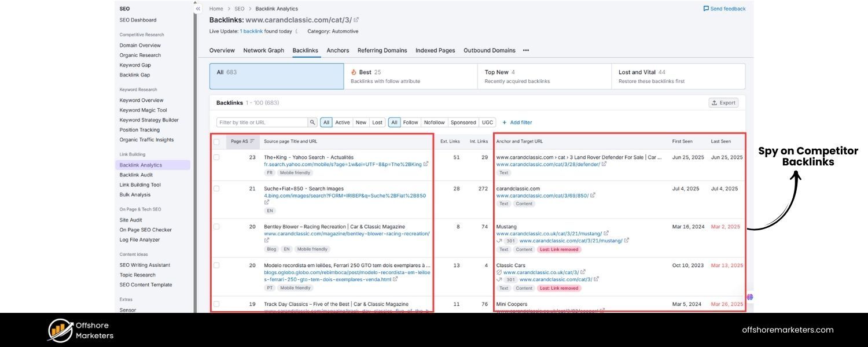The image size is (868, 347).
Task: Click external link icon on the Yahoo Search URL
Action: (426, 164)
